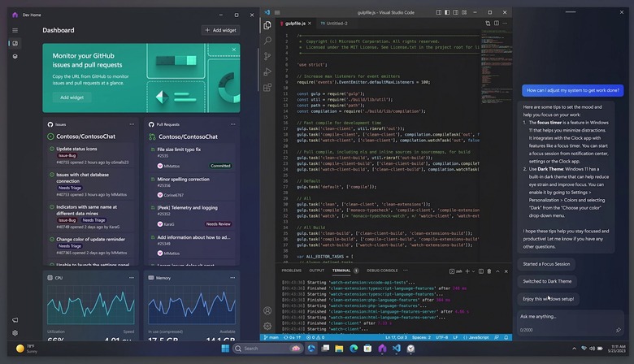Show hidden icons chevron in system tray
This screenshot has height=364, width=634.
click(x=574, y=349)
